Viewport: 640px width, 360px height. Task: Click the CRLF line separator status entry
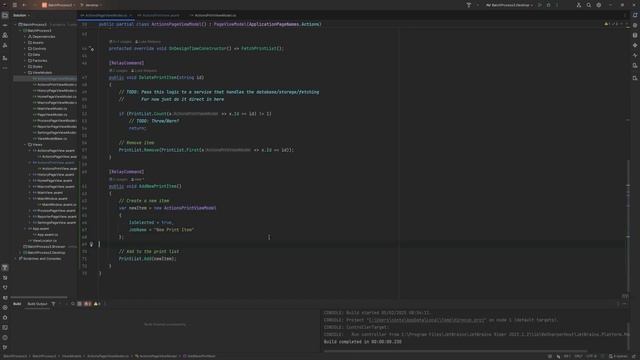pos(578,356)
